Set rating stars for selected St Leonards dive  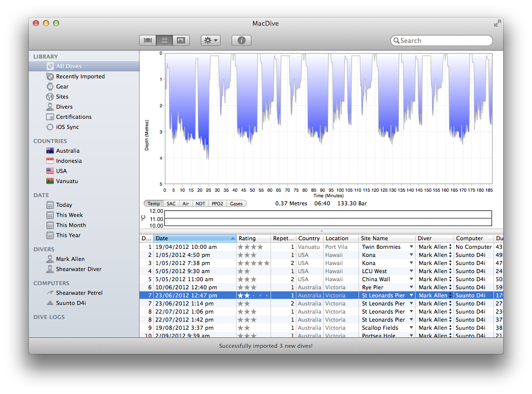point(253,295)
